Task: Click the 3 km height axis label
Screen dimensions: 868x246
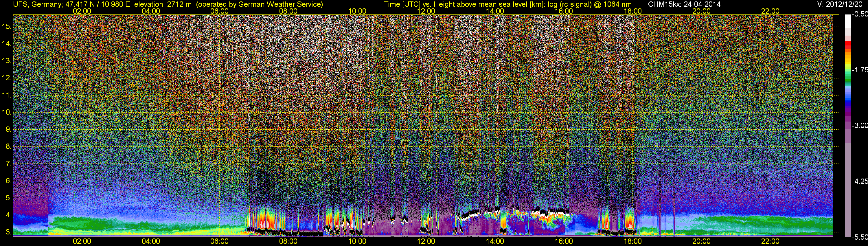Action: 8,232
